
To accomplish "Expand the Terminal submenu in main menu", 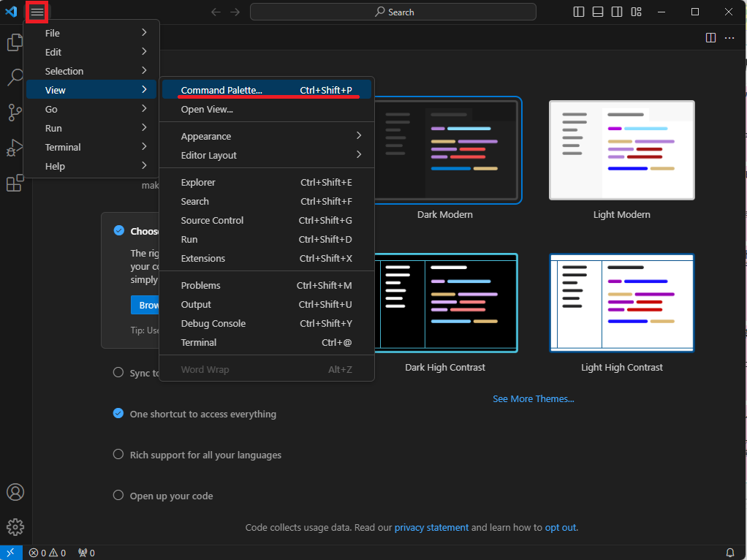I will pos(91,147).
